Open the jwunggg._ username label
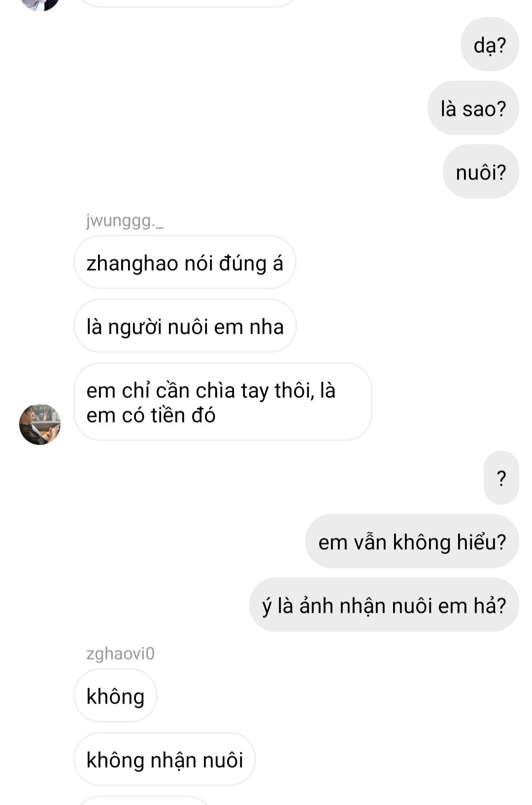The height and width of the screenshot is (805, 532). 125,220
